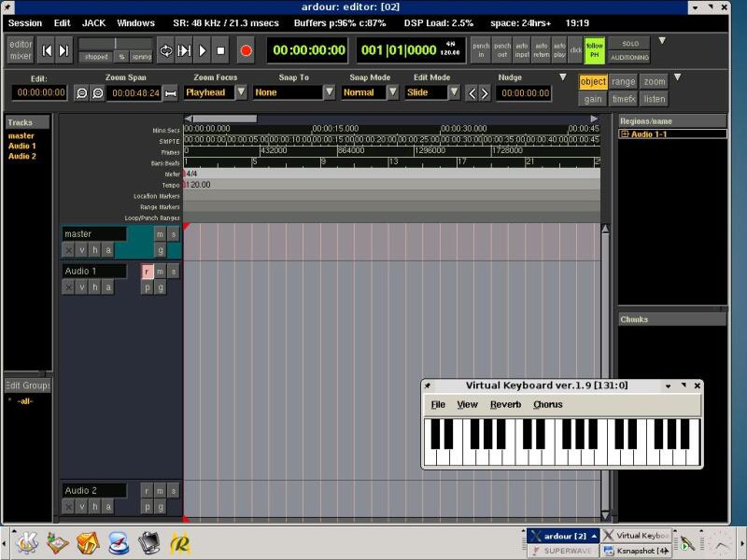
Task: Solo the Audio 1 track
Action: pos(174,272)
